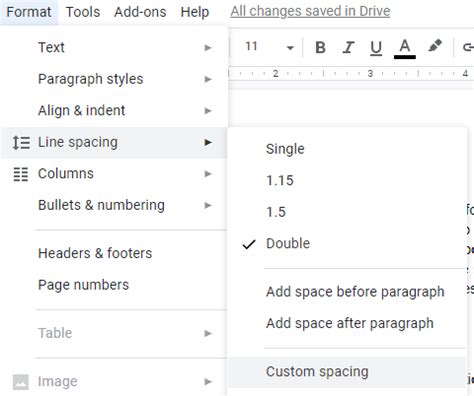Open the highlight color marker tool
This screenshot has height=396, width=474.
435,46
